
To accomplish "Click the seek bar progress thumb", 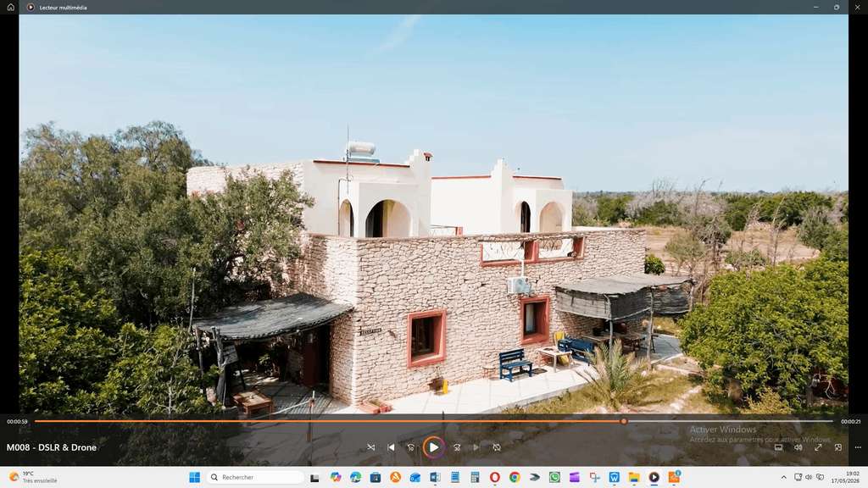I will (x=624, y=421).
